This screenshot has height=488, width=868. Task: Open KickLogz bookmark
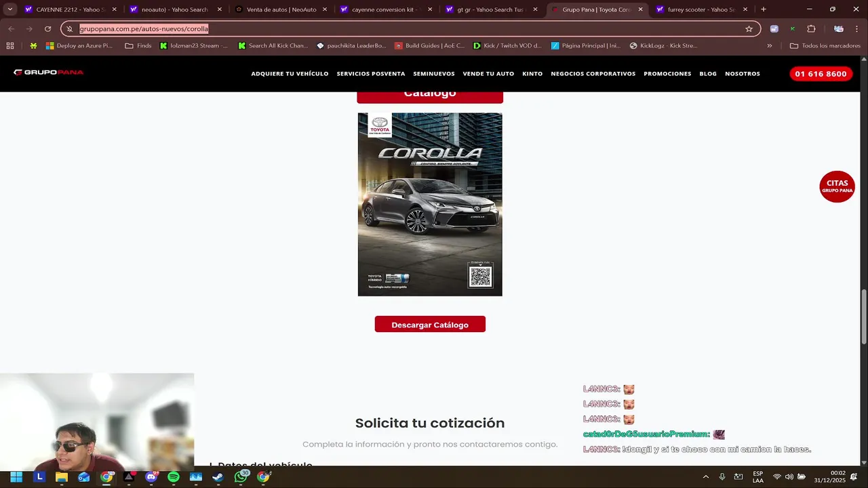point(663,46)
